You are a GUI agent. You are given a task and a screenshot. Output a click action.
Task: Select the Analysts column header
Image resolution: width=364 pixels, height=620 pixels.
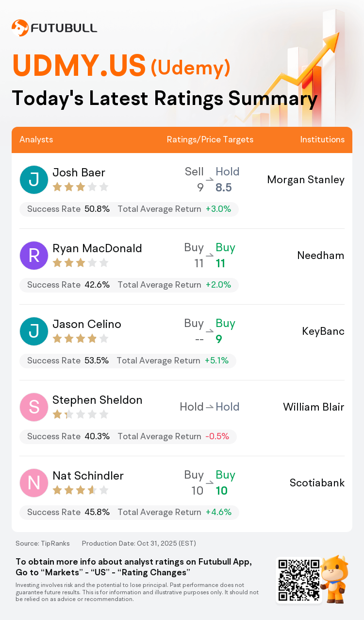(36, 139)
